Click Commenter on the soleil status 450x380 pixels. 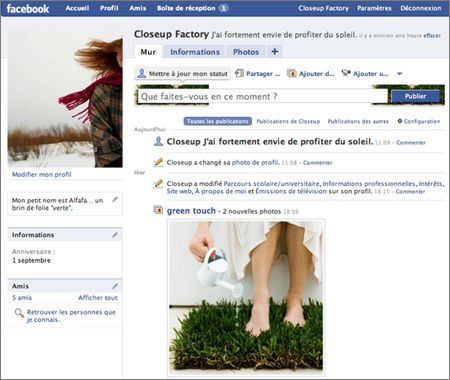click(411, 143)
